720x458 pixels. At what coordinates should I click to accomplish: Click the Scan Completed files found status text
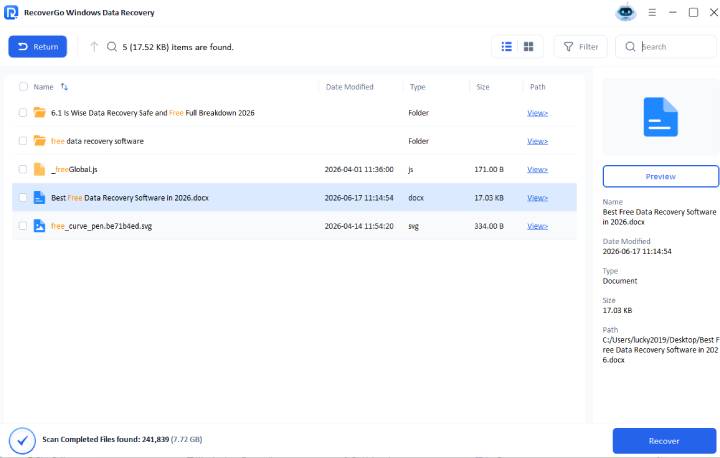122,439
